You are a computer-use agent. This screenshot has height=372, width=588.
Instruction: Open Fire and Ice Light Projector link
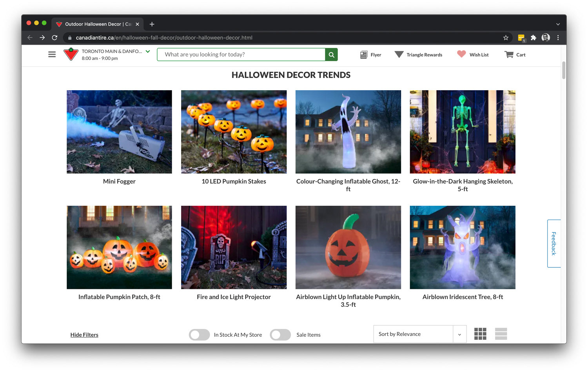click(234, 297)
